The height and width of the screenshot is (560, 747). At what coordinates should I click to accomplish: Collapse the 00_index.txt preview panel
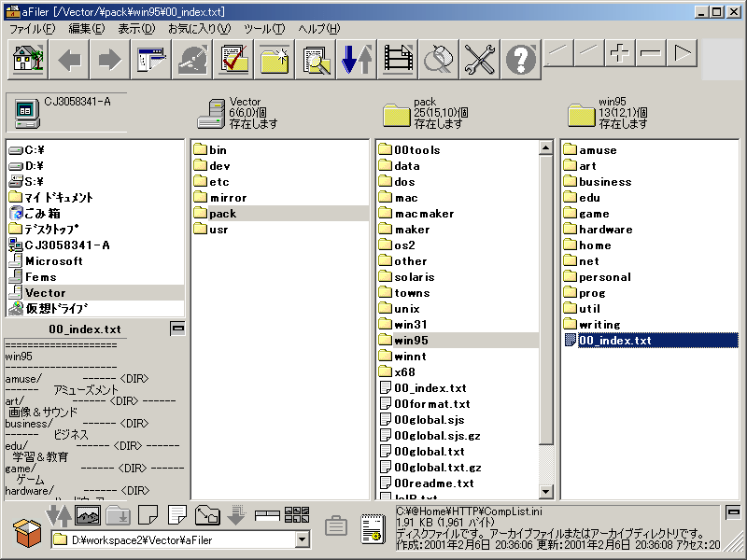coord(177,329)
